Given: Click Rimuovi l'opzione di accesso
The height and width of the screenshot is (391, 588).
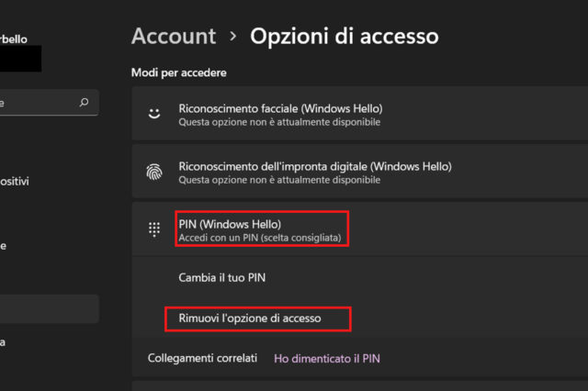Looking at the screenshot, I should pos(257,318).
